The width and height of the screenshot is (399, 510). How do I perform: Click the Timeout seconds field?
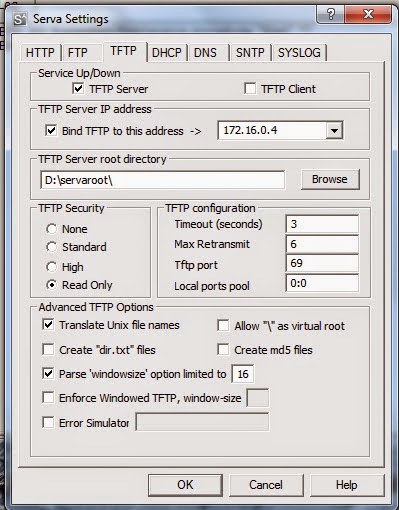[x=322, y=224]
